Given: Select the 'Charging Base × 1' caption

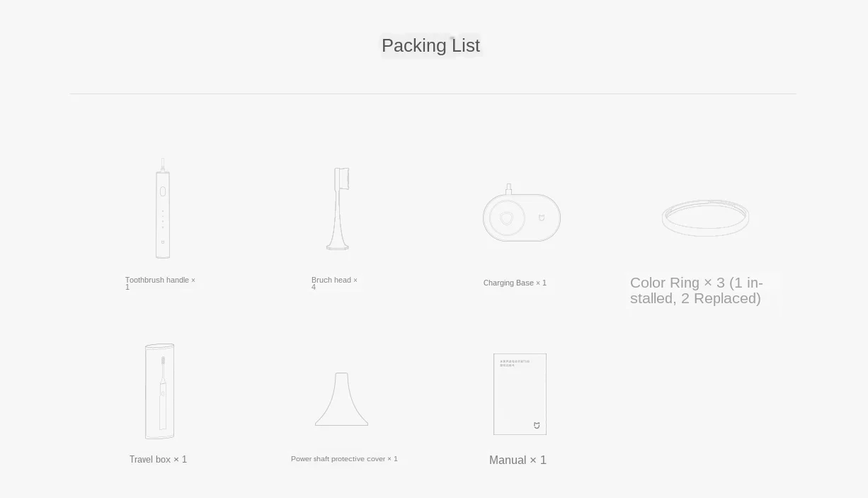Looking at the screenshot, I should tap(515, 283).
